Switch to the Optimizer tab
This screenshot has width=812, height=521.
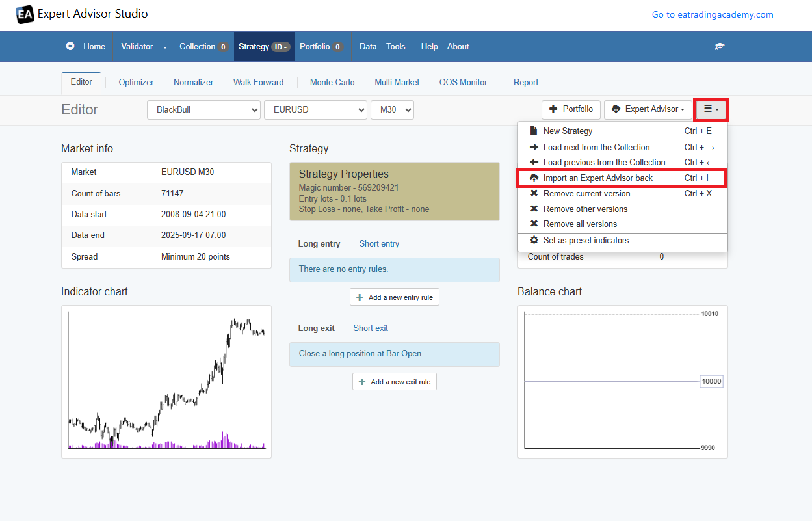pos(137,83)
